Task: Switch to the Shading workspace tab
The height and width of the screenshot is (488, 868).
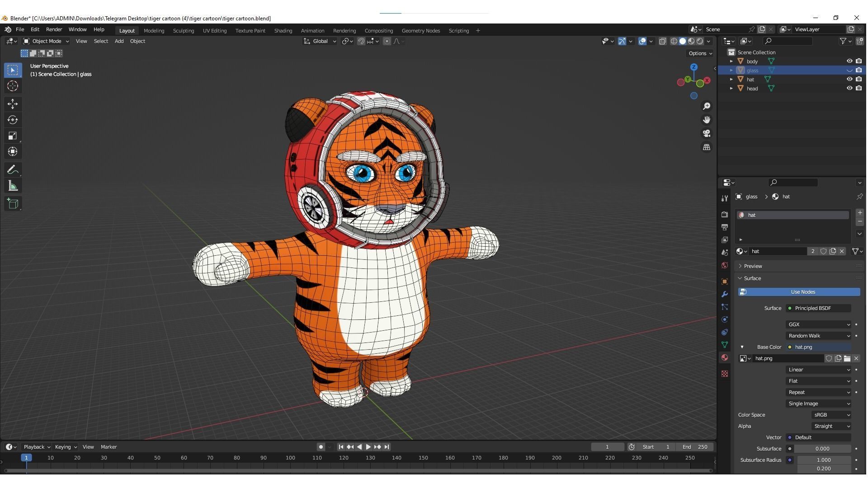Action: [x=283, y=30]
